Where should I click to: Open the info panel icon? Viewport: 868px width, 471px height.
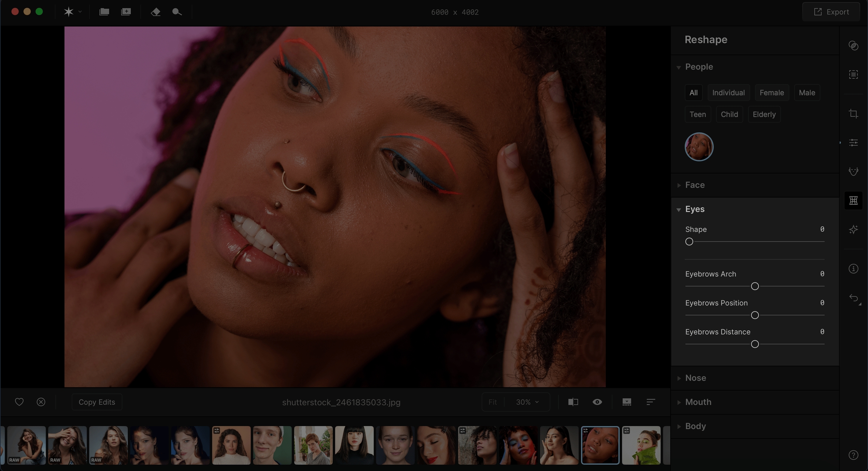coord(853,269)
